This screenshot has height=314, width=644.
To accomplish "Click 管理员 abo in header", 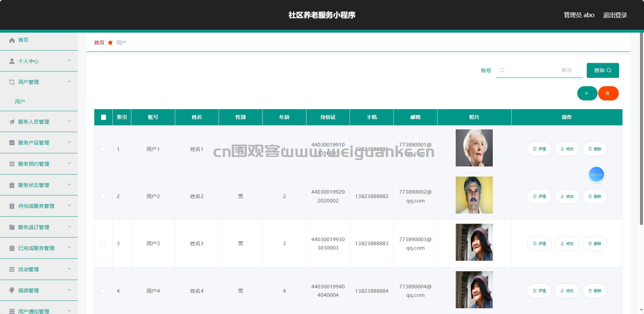I will [x=579, y=15].
